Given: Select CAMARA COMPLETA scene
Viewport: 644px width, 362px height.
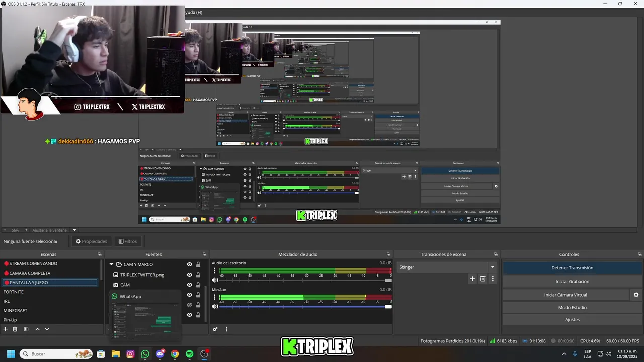Looking at the screenshot, I should click(x=50, y=273).
